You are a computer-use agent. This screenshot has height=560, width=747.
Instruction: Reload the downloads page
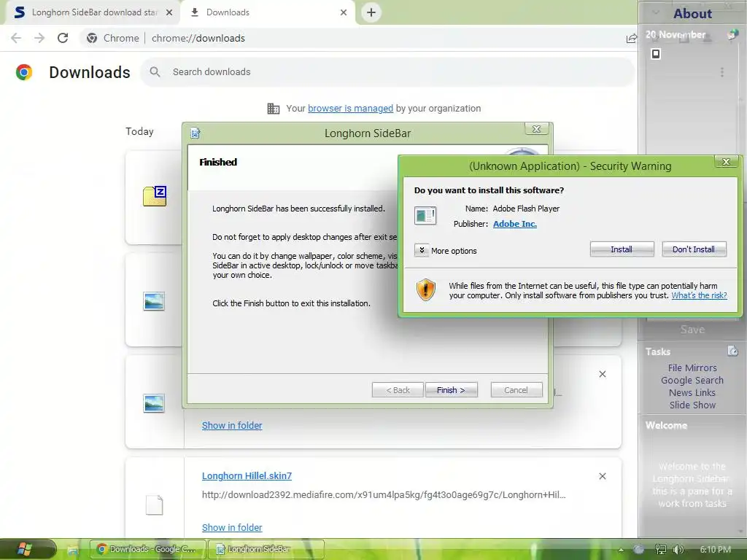(63, 38)
